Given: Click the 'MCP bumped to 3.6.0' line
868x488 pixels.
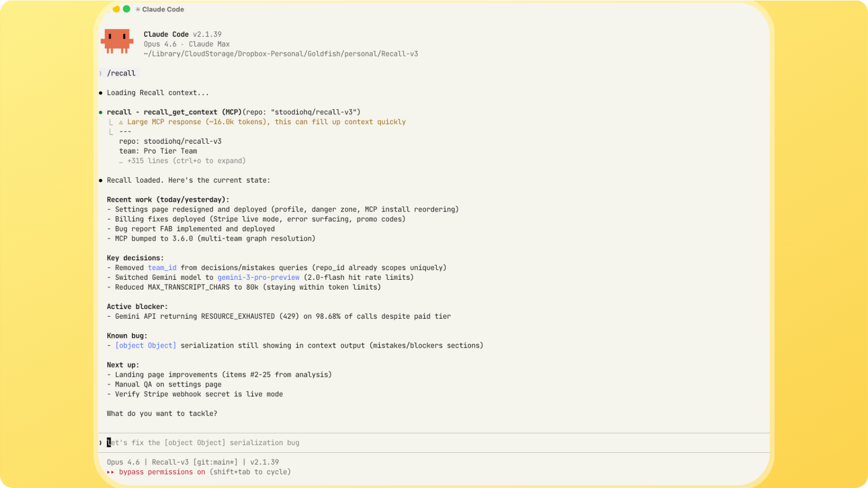Looking at the screenshot, I should (x=211, y=239).
